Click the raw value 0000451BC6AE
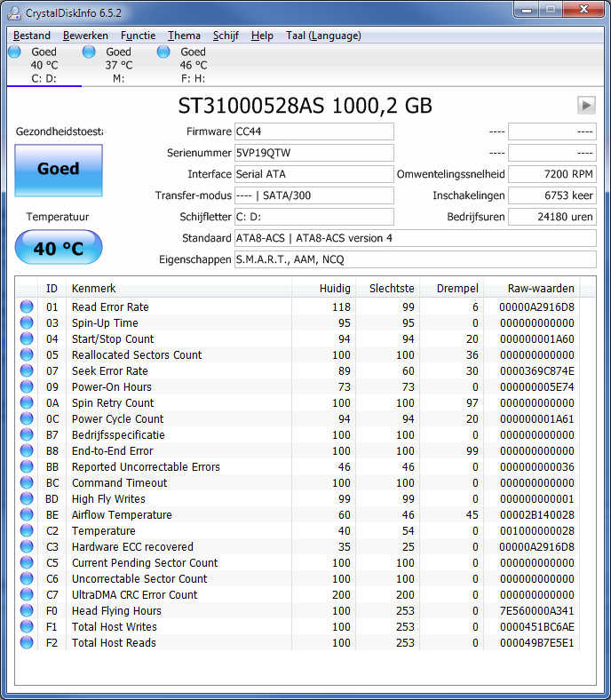 click(537, 627)
